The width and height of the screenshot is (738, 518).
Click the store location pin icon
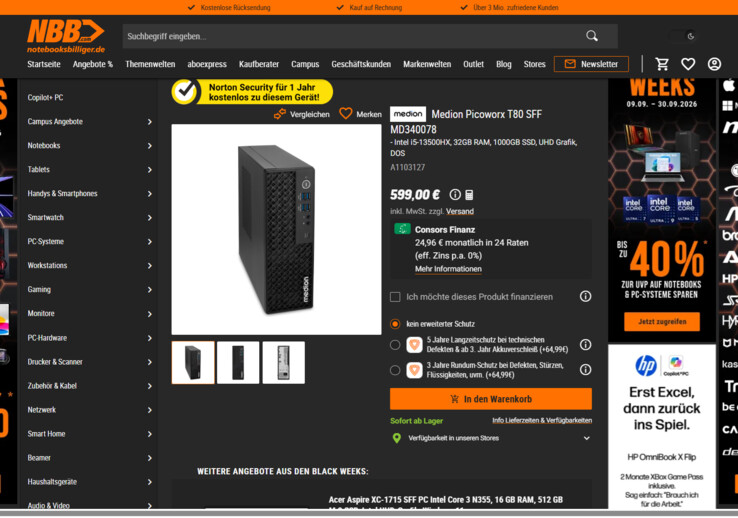[397, 438]
